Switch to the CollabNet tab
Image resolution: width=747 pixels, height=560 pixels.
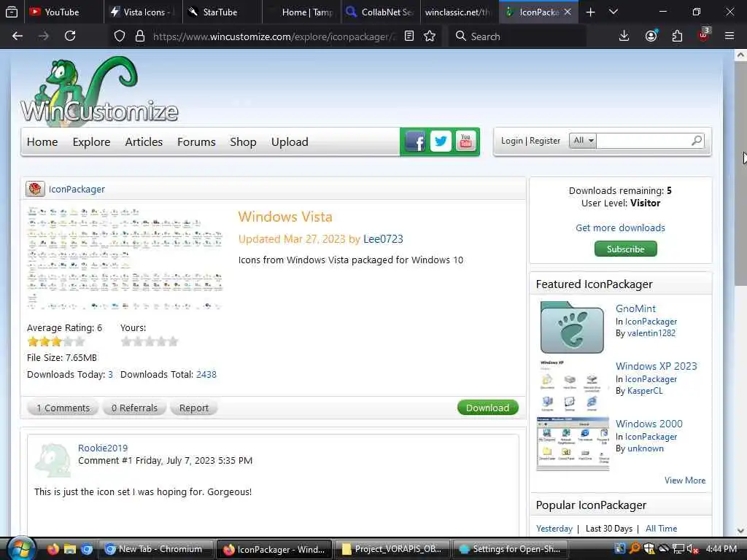[381, 12]
